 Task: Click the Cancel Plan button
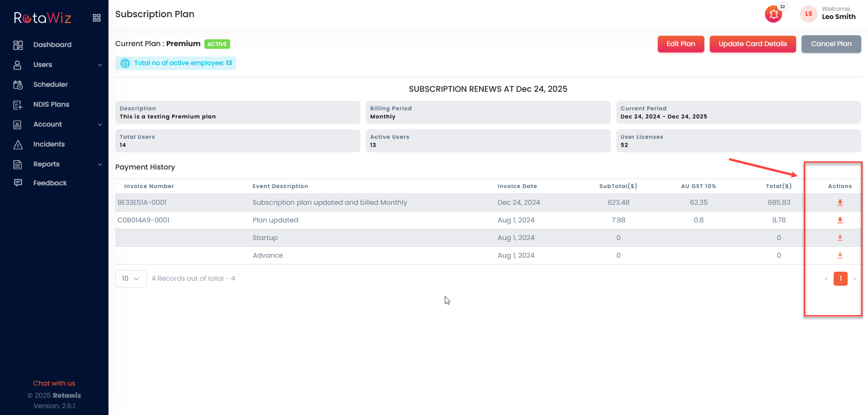tap(831, 44)
